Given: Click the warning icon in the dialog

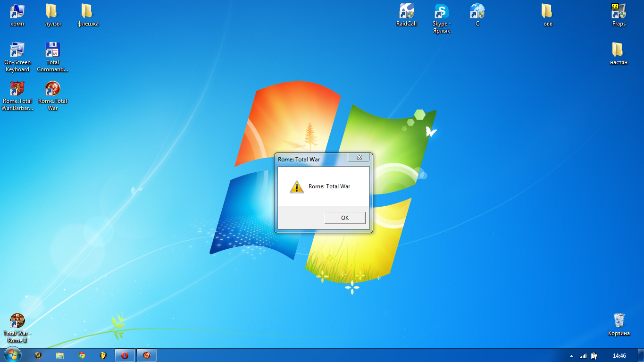Looking at the screenshot, I should tap(296, 187).
